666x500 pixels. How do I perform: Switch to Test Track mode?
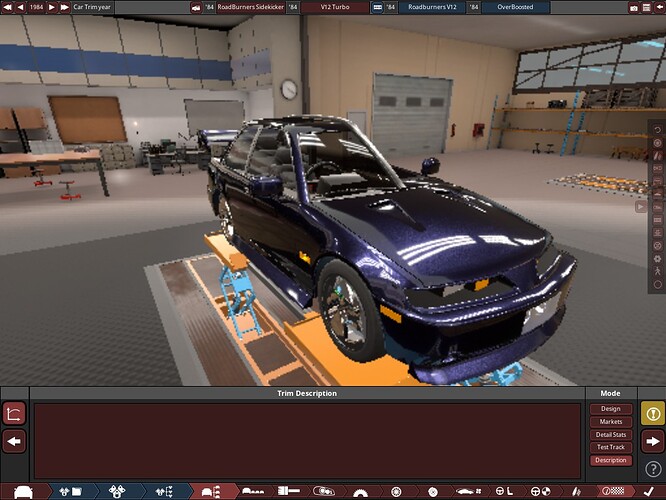pyautogui.click(x=610, y=448)
